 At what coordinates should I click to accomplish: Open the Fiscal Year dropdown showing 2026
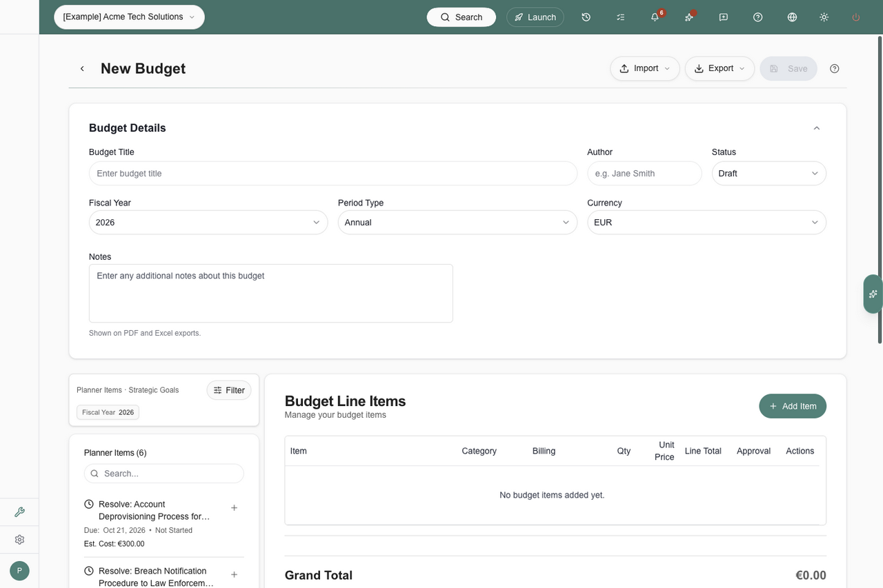pos(208,223)
